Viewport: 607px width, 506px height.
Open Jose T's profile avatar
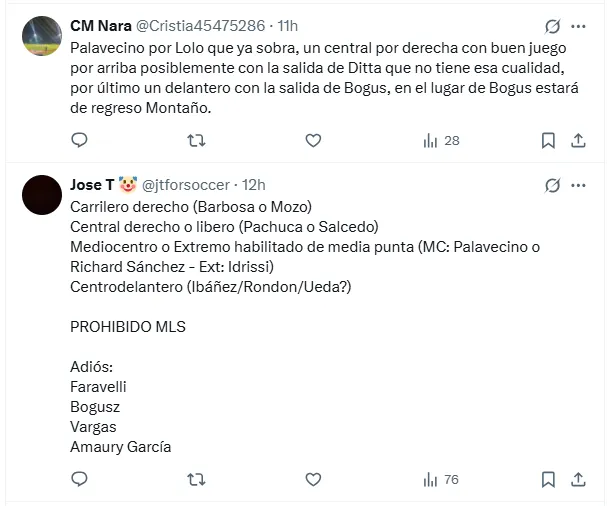tap(40, 194)
